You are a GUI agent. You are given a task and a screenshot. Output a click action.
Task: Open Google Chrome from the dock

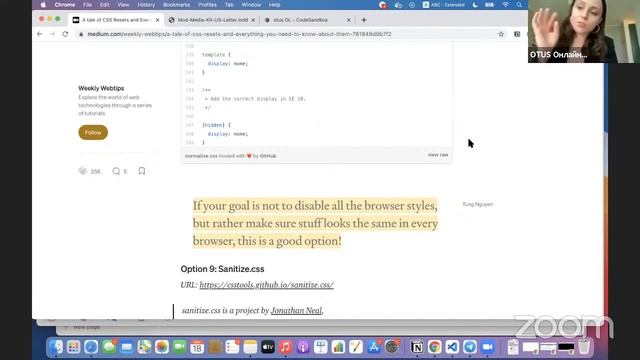click(x=435, y=347)
